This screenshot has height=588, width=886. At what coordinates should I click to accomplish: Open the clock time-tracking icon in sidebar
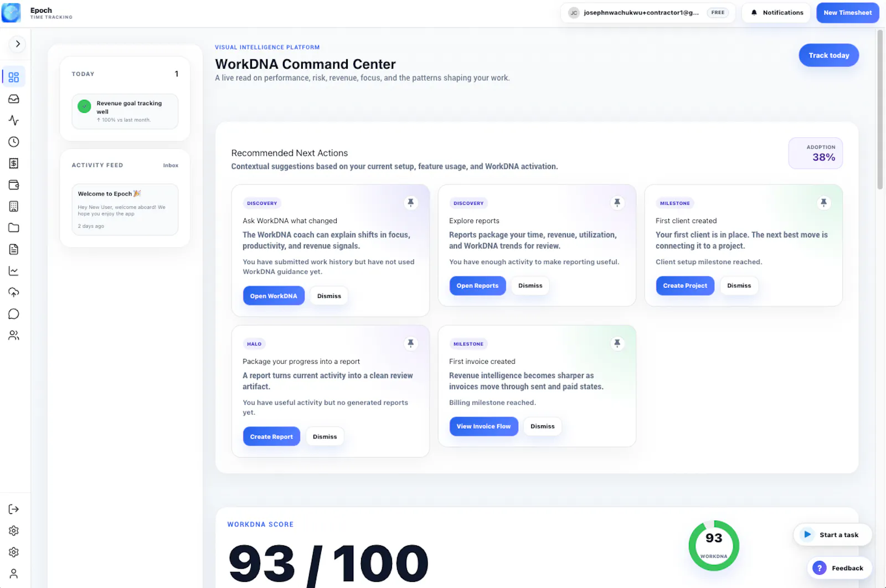pyautogui.click(x=14, y=142)
